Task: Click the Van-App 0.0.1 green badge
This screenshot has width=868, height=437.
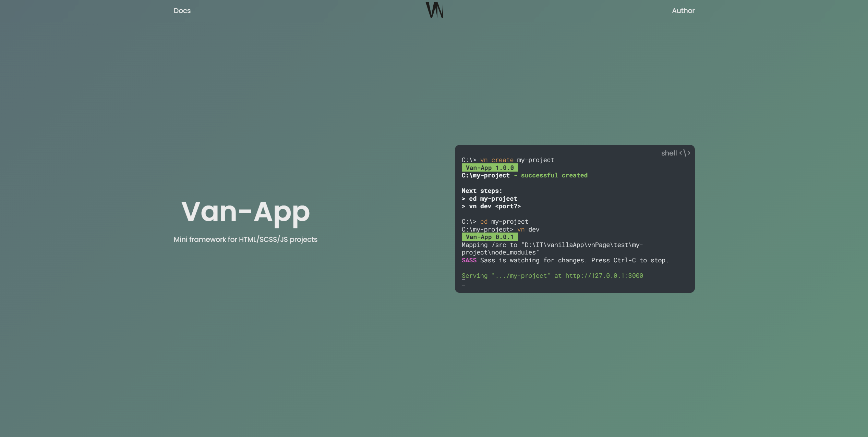Action: pos(490,237)
